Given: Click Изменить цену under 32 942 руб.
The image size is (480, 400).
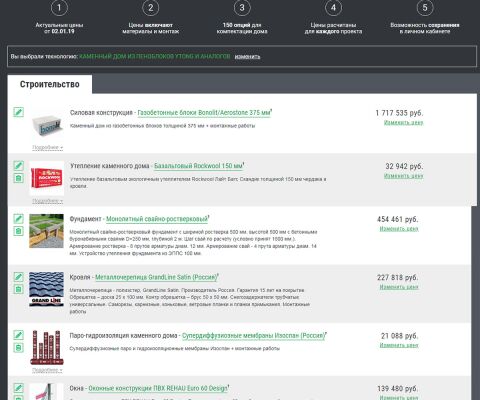Looking at the screenshot, I should point(404,176).
